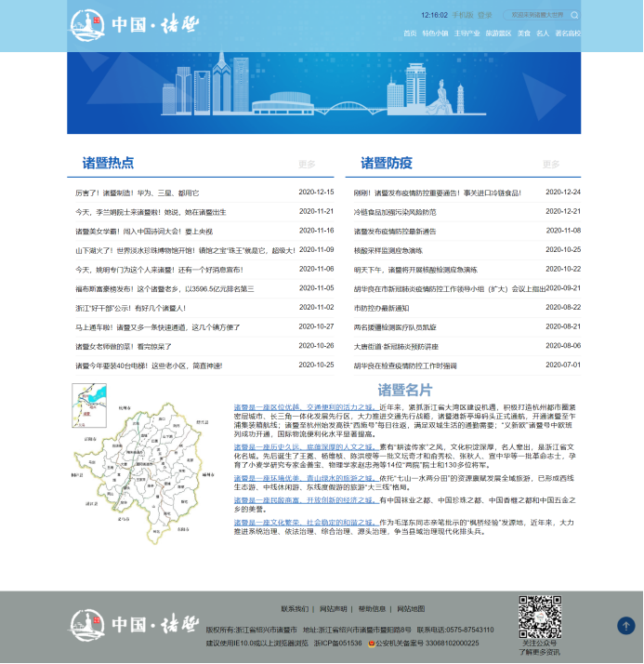Click 更多 next to 诸暨热点
Viewport: 644px width, 664px height.
[307, 165]
